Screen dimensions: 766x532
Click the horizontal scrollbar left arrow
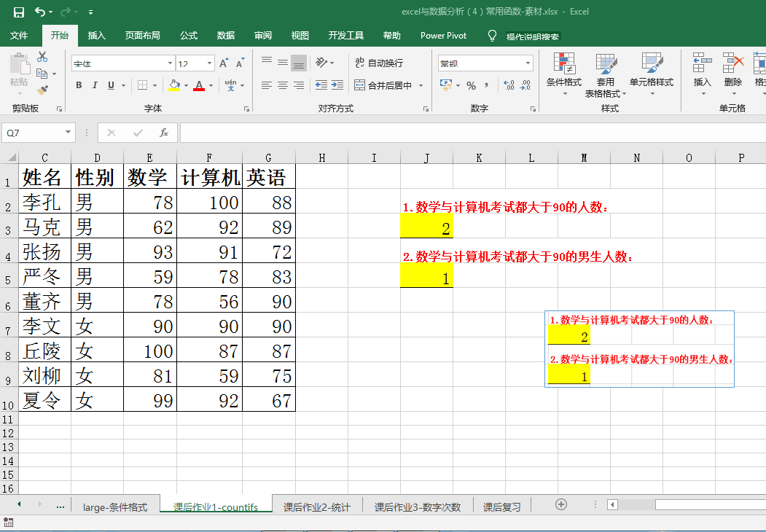coord(613,504)
